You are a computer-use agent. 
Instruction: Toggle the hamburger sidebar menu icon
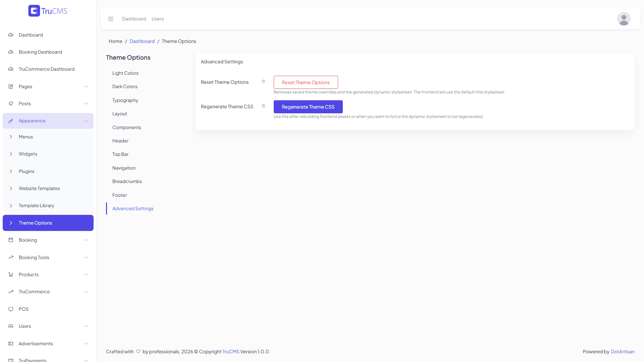[111, 19]
